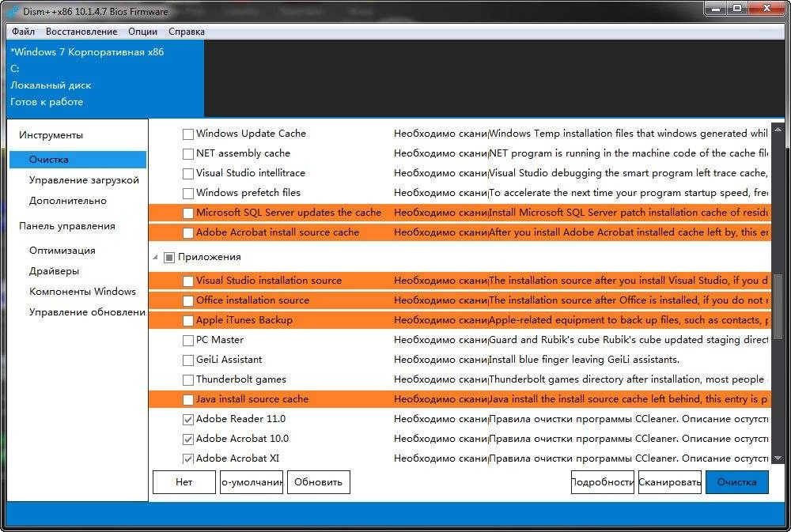Open the Справка menu
791x532 pixels.
point(187,32)
